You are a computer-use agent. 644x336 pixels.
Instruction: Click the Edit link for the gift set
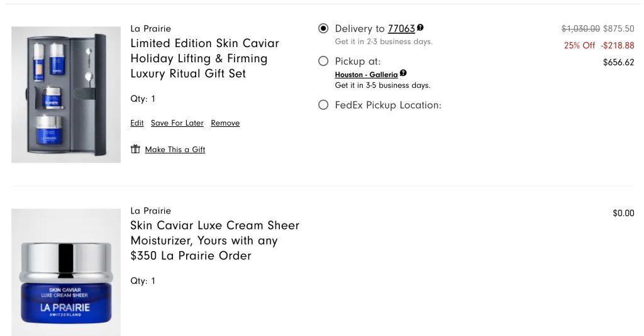(x=137, y=123)
